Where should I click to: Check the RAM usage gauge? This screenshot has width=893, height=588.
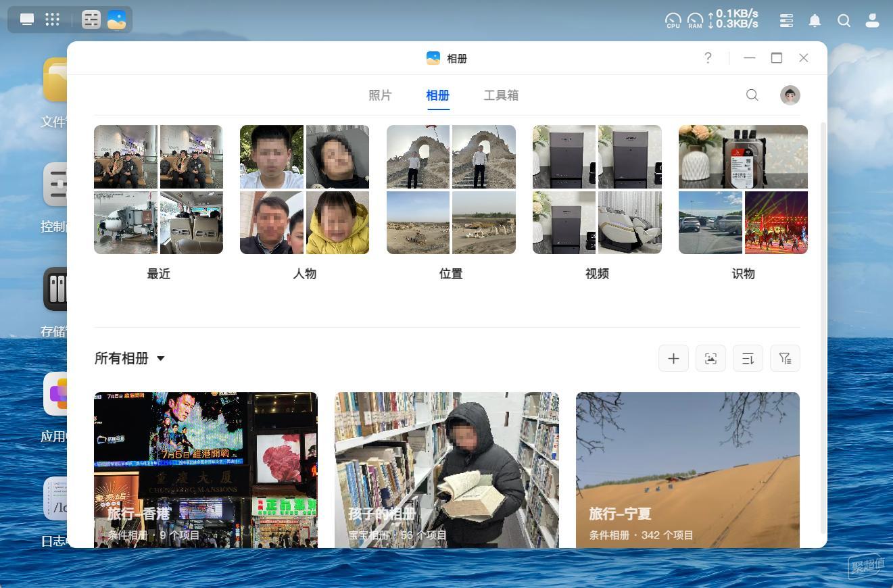[695, 21]
